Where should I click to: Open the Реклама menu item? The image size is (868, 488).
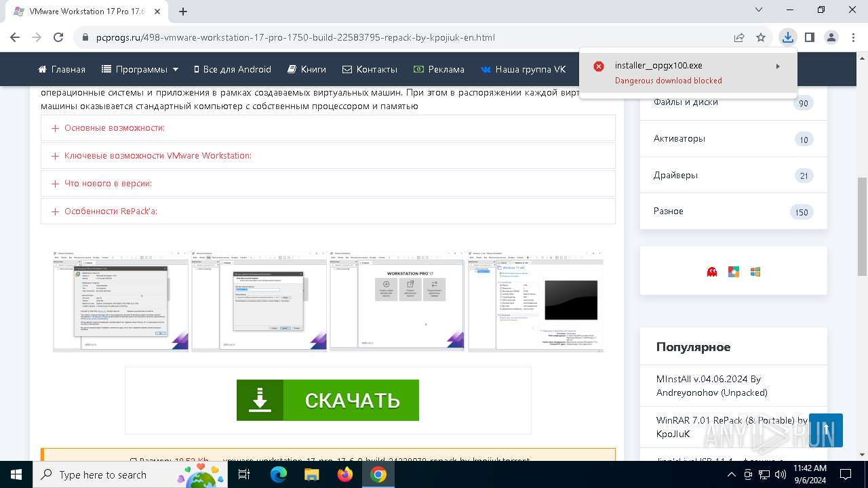(439, 69)
